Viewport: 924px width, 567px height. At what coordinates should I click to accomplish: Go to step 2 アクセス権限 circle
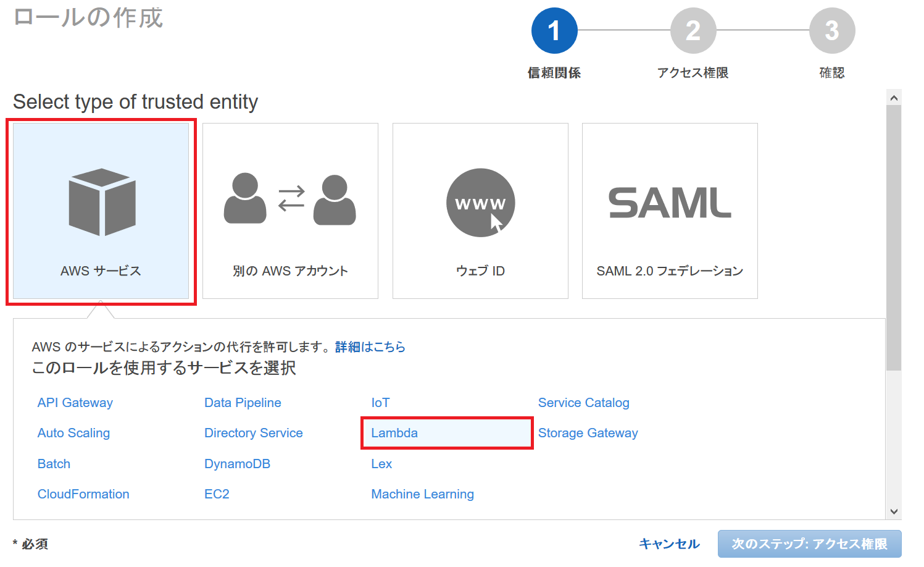pyautogui.click(x=693, y=30)
